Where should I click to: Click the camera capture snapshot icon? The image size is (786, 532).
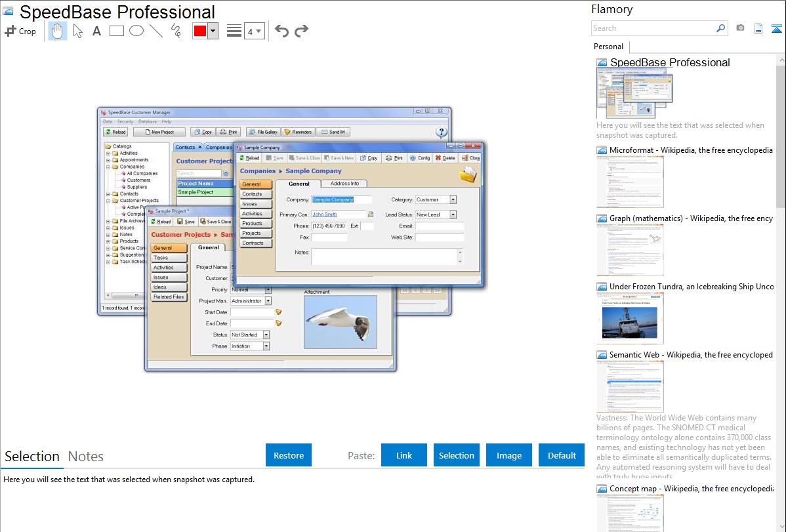[x=740, y=28]
